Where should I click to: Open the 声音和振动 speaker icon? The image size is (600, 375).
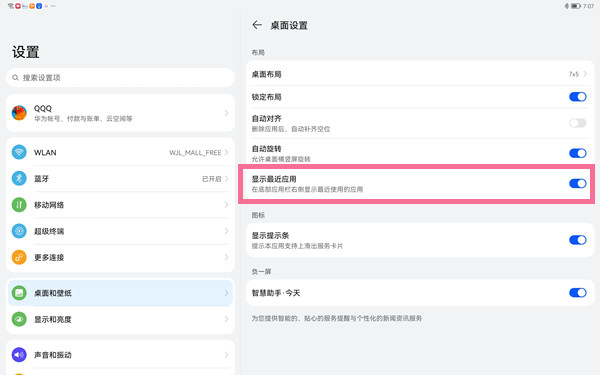19,355
